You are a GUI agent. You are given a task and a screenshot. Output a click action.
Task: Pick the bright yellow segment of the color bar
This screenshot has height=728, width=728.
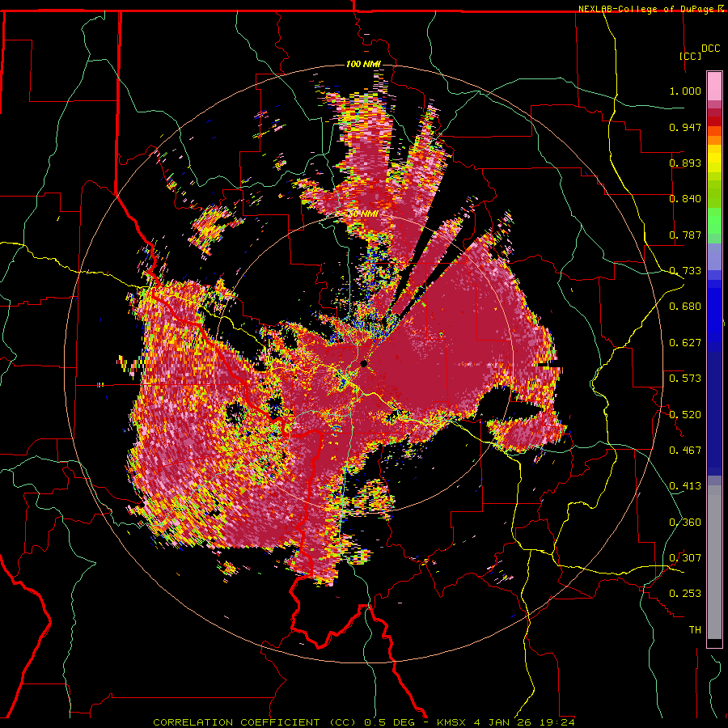click(714, 159)
